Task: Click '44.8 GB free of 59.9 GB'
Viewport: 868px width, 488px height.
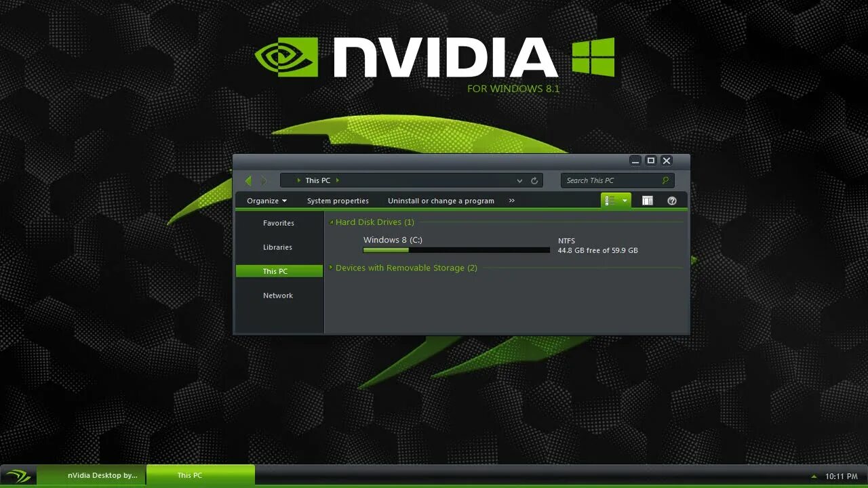Action: click(597, 251)
